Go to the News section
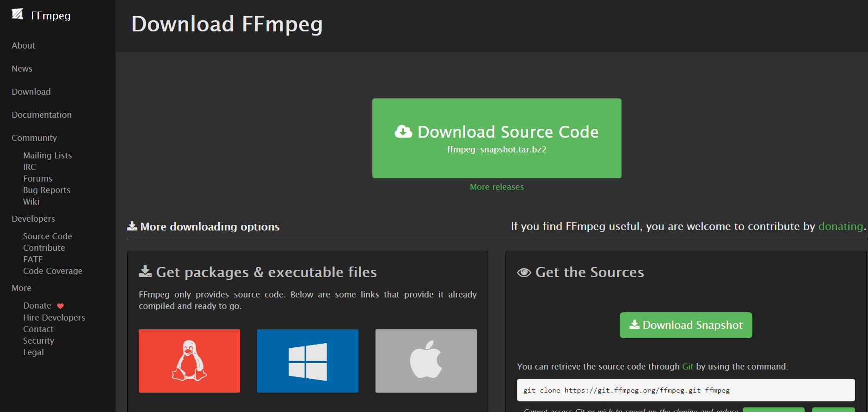 tap(22, 69)
